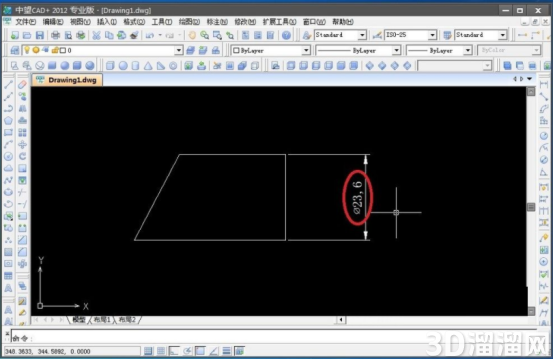Select the Eraser modify tool

(23, 84)
